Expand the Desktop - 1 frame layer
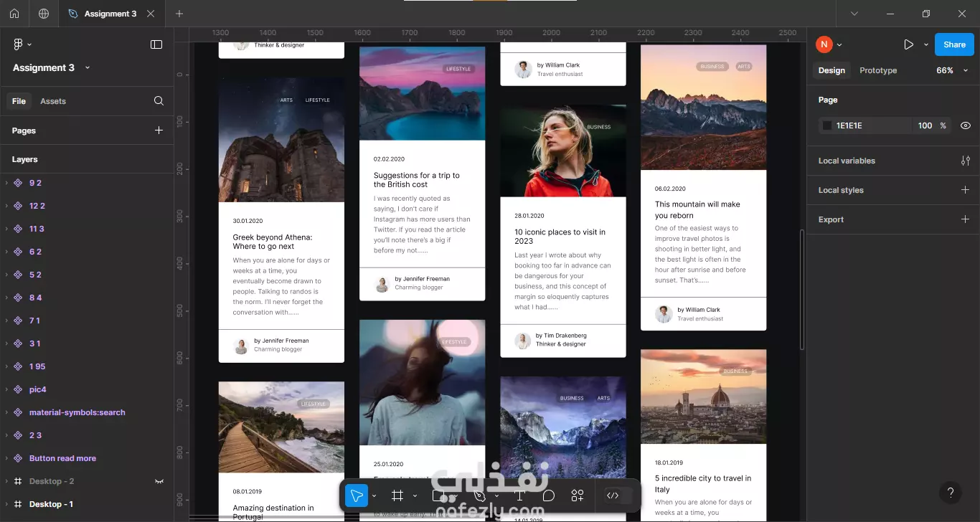 click(6, 504)
